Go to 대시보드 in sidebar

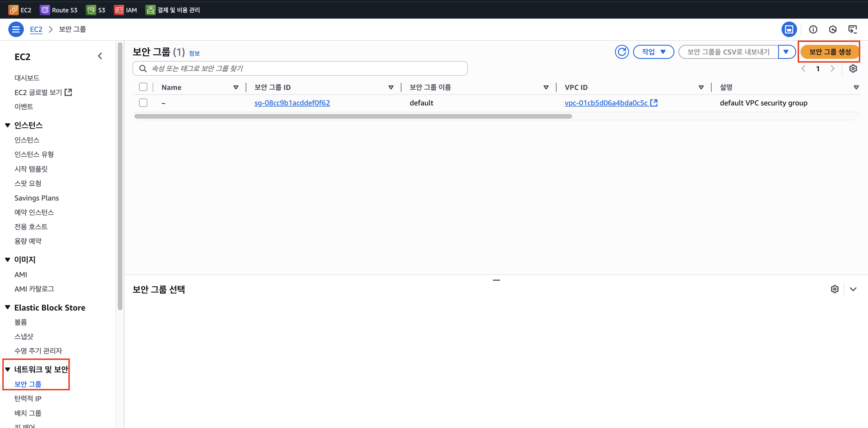tap(27, 78)
